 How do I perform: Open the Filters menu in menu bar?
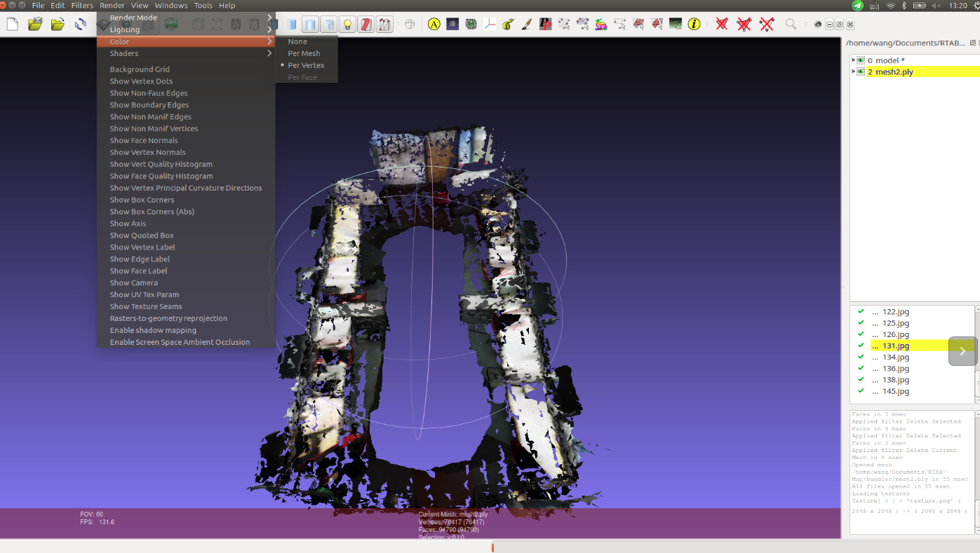pos(82,6)
